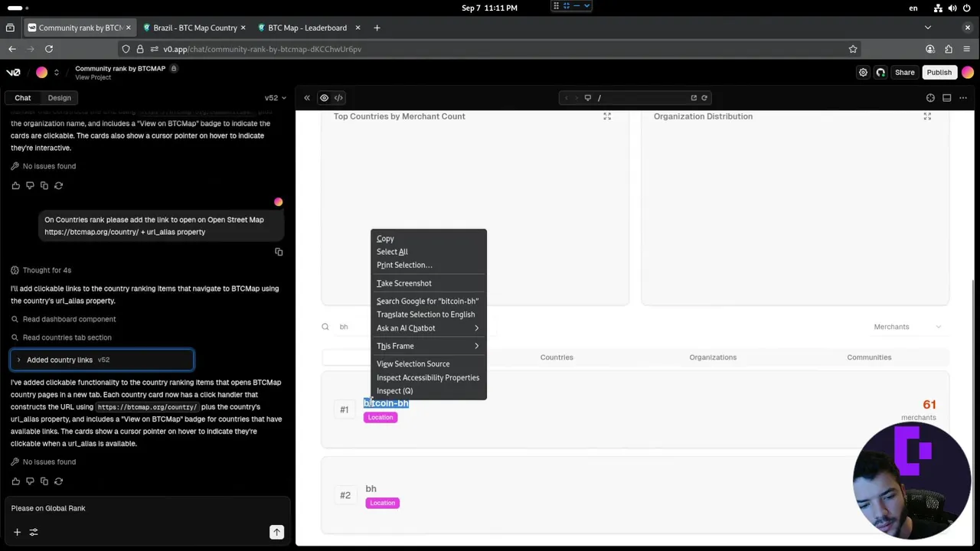Image resolution: width=980 pixels, height=551 pixels.
Task: Open preview in new tab icon
Action: 694,98
